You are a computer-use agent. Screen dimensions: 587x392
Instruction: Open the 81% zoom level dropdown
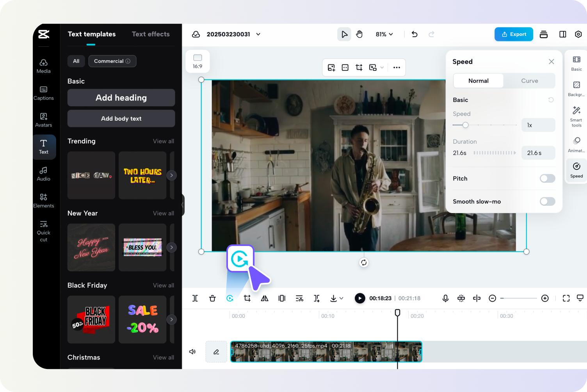pyautogui.click(x=384, y=34)
